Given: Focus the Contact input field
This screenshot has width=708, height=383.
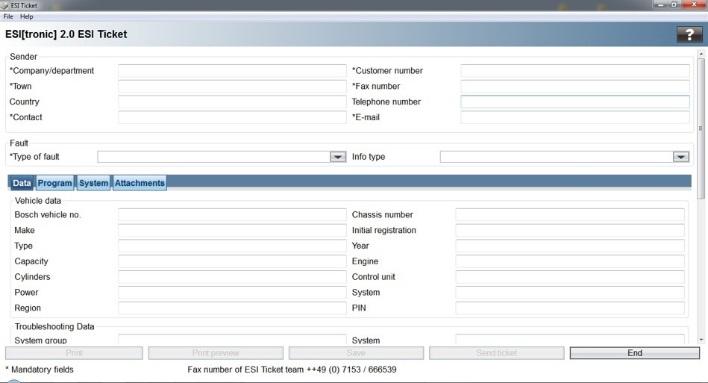Looking at the screenshot, I should click(232, 117).
